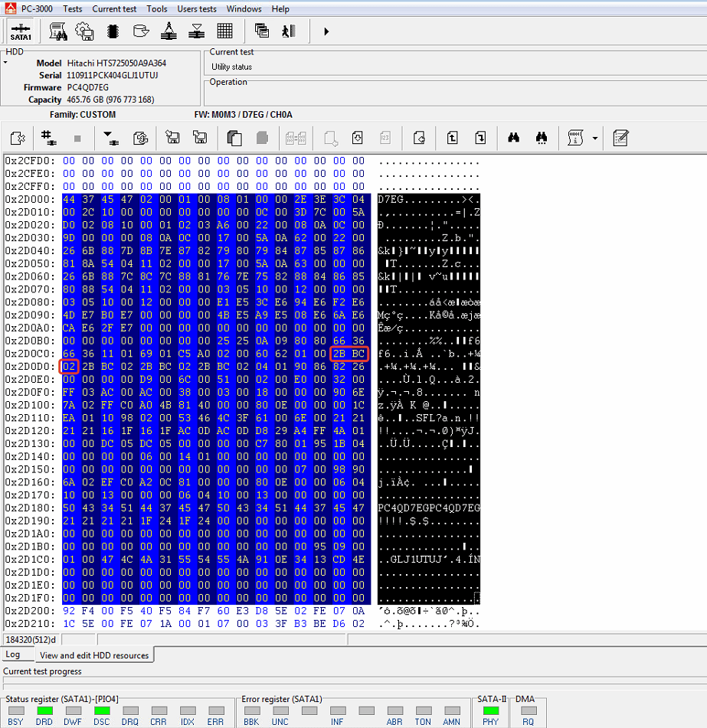Click hex byte 44 at offset 0x2D000

click(69, 199)
